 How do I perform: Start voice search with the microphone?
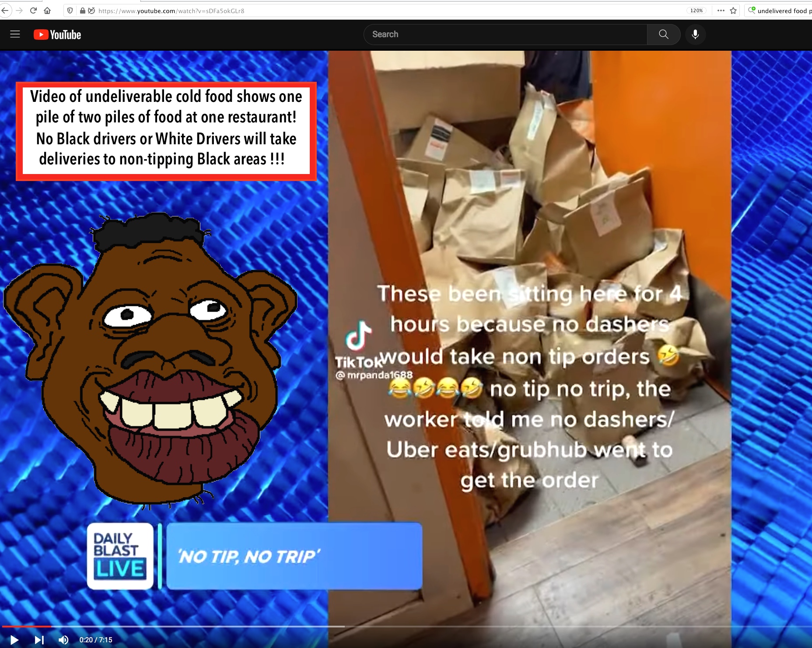tap(695, 34)
